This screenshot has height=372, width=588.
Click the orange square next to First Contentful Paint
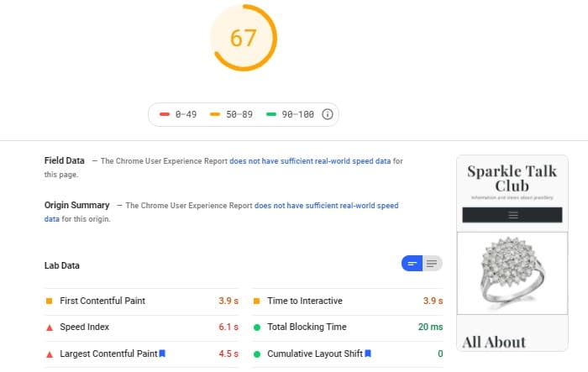(49, 301)
